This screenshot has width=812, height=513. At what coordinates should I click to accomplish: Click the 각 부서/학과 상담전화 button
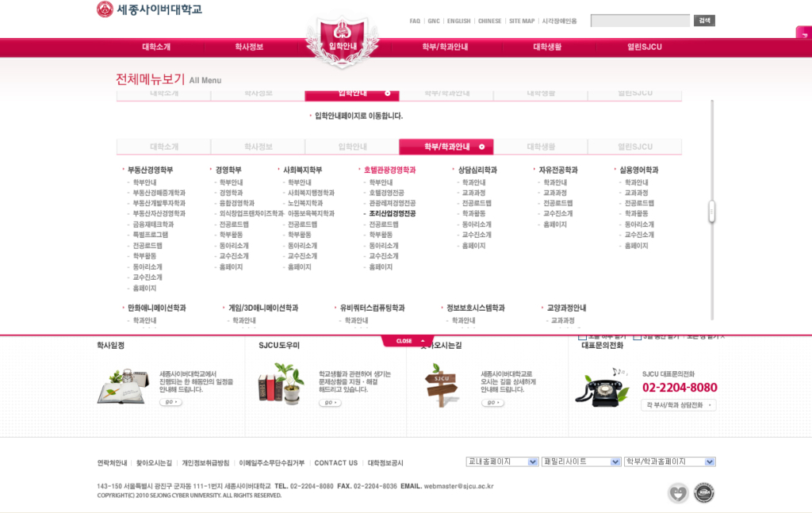coord(679,405)
